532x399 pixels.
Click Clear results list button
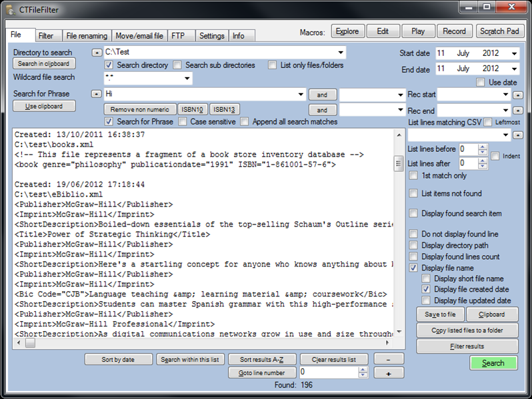tap(334, 359)
